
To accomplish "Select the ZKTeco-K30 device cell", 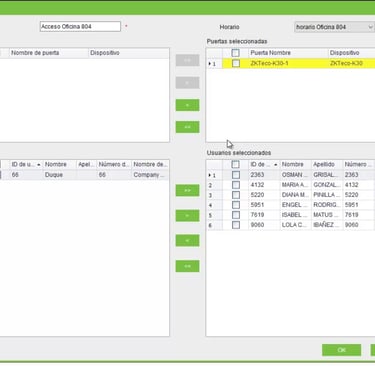I will coord(352,63).
